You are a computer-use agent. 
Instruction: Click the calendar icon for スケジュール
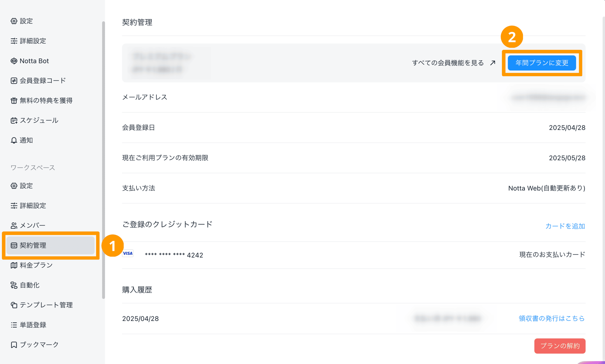click(x=14, y=120)
